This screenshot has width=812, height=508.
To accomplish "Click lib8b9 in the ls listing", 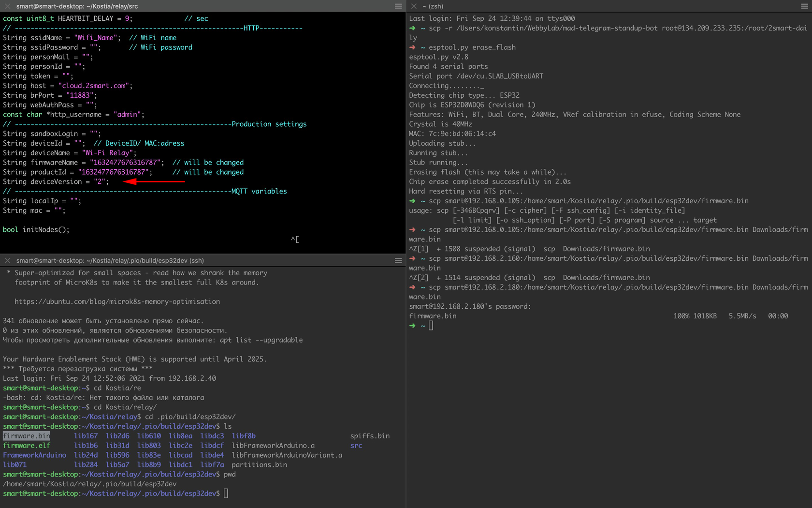I will pyautogui.click(x=149, y=465).
